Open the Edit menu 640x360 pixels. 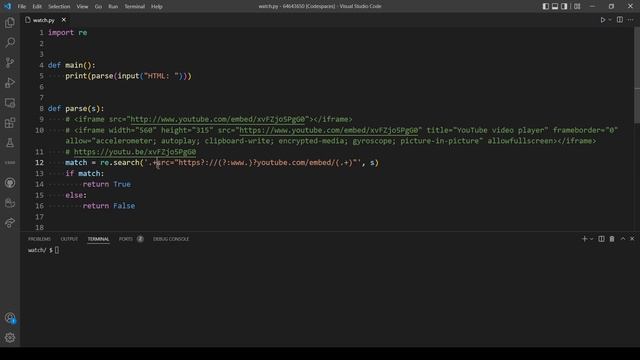(37, 7)
